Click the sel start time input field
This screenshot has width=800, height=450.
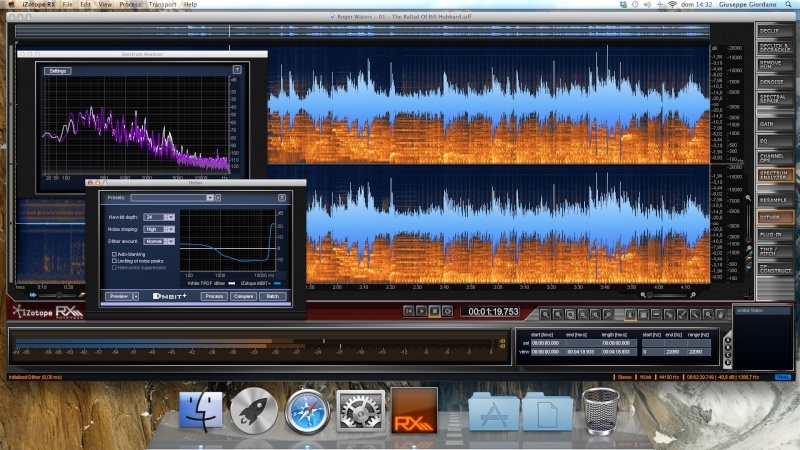546,343
